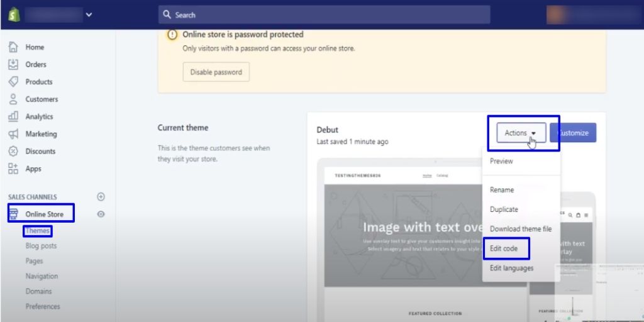Choose Rename from Actions menu
This screenshot has height=322, width=644.
pos(501,190)
